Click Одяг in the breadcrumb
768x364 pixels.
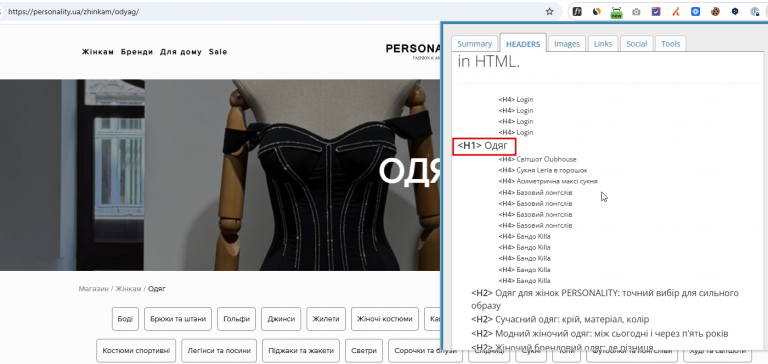[x=157, y=289]
